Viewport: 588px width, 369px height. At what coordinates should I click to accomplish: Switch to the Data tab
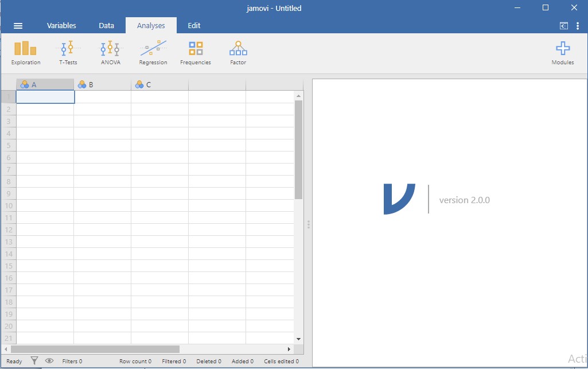pyautogui.click(x=107, y=25)
